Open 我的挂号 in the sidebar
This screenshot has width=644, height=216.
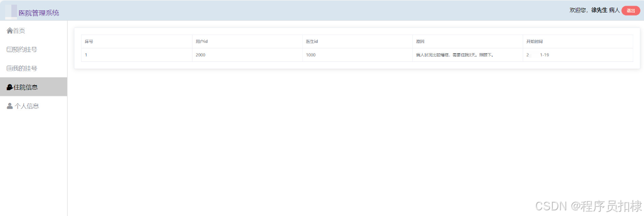click(x=34, y=69)
